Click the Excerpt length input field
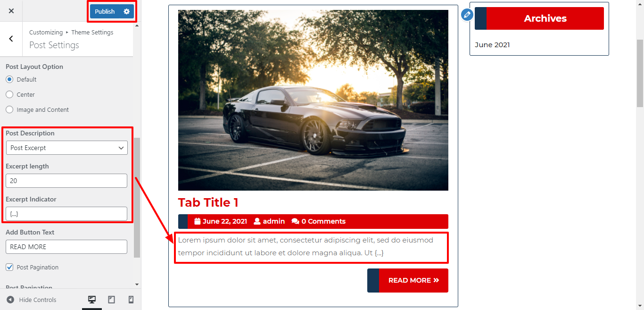644x310 pixels. coord(66,181)
